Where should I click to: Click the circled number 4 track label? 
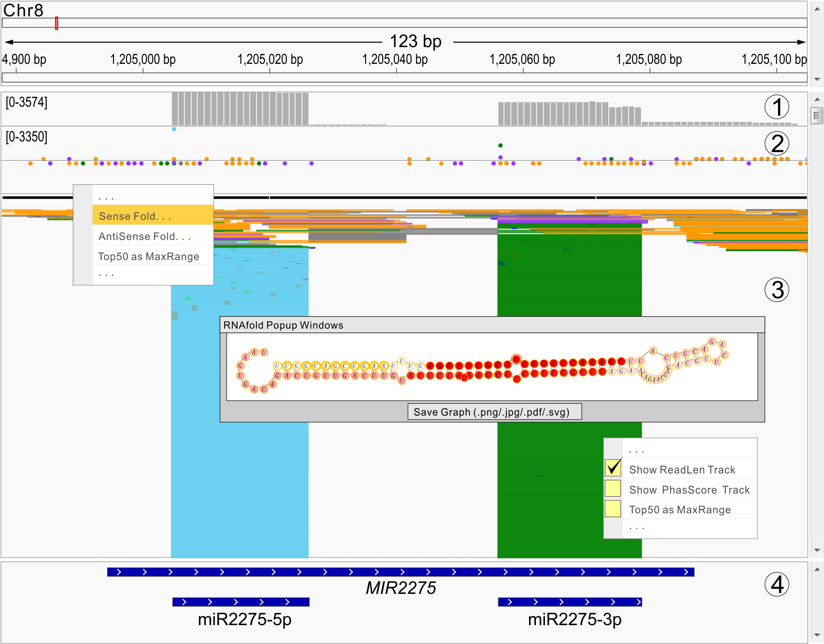click(x=776, y=584)
